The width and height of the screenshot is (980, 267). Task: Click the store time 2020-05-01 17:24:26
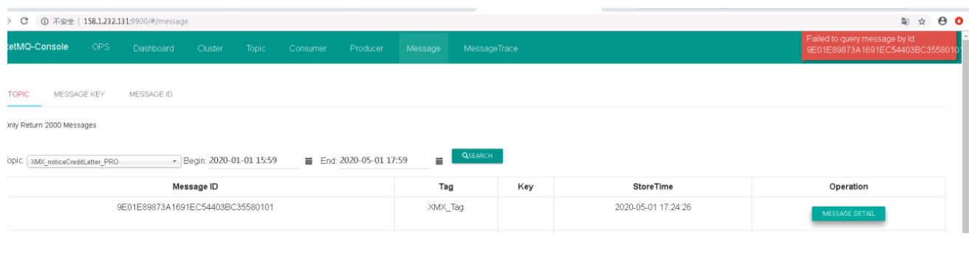point(653,207)
